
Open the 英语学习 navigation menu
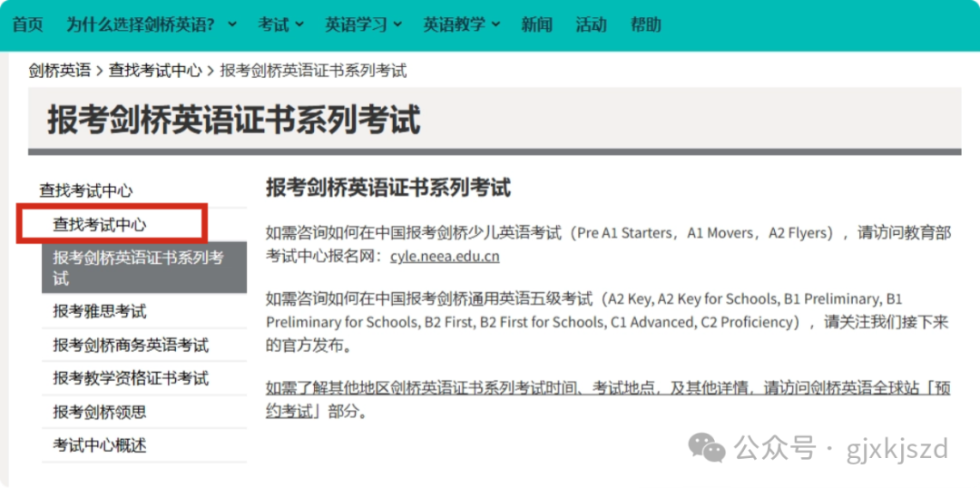[x=356, y=25]
